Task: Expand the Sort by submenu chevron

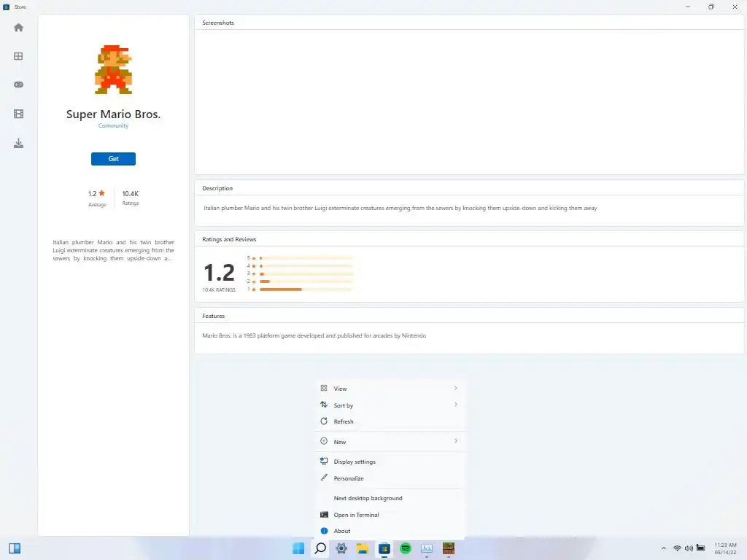Action: click(x=455, y=404)
